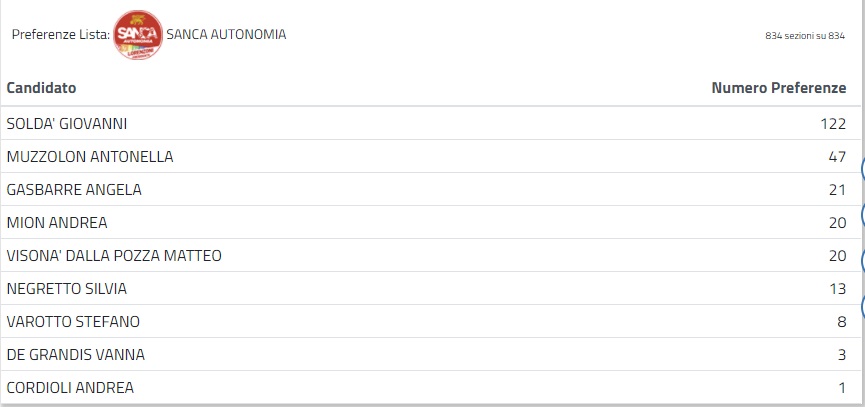Select VISONA' DALLA POZZA MATTEO entry

(114, 256)
